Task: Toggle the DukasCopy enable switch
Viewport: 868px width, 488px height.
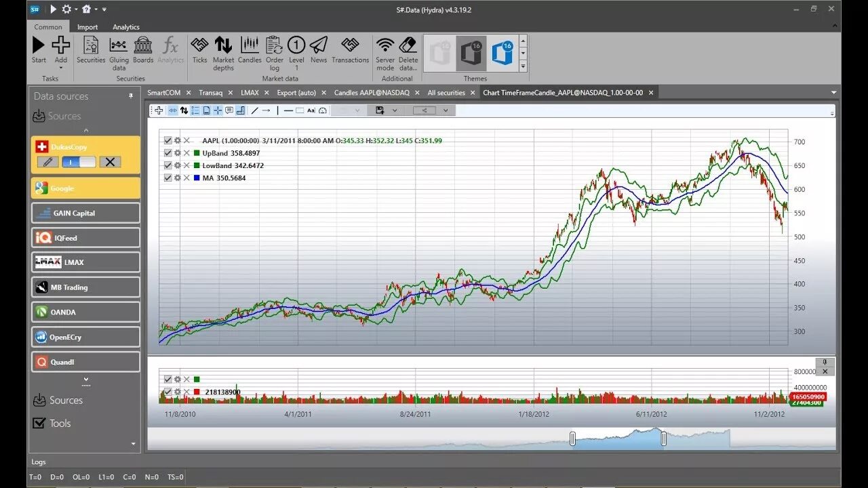Action: 79,162
